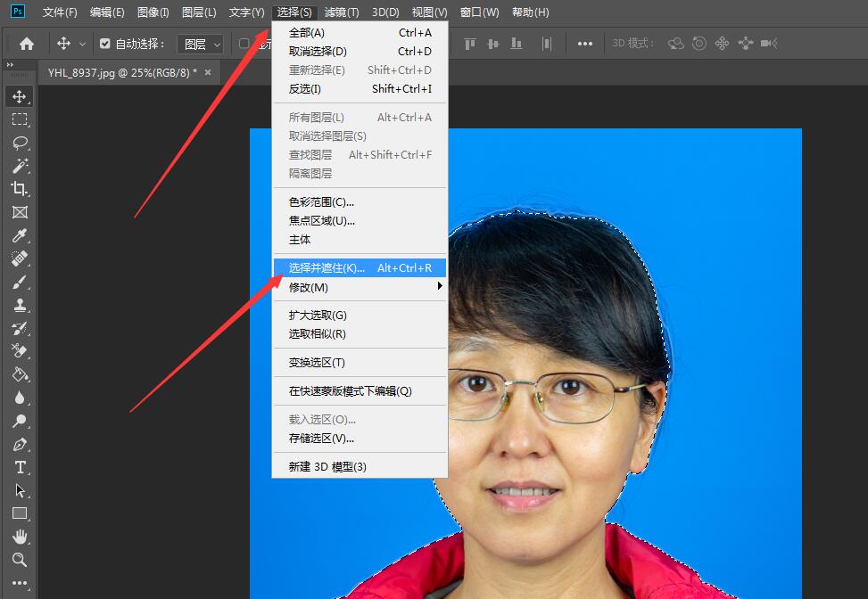Click the ellipsis button in options bar
Viewport: 868px width, 599px height.
click(585, 42)
